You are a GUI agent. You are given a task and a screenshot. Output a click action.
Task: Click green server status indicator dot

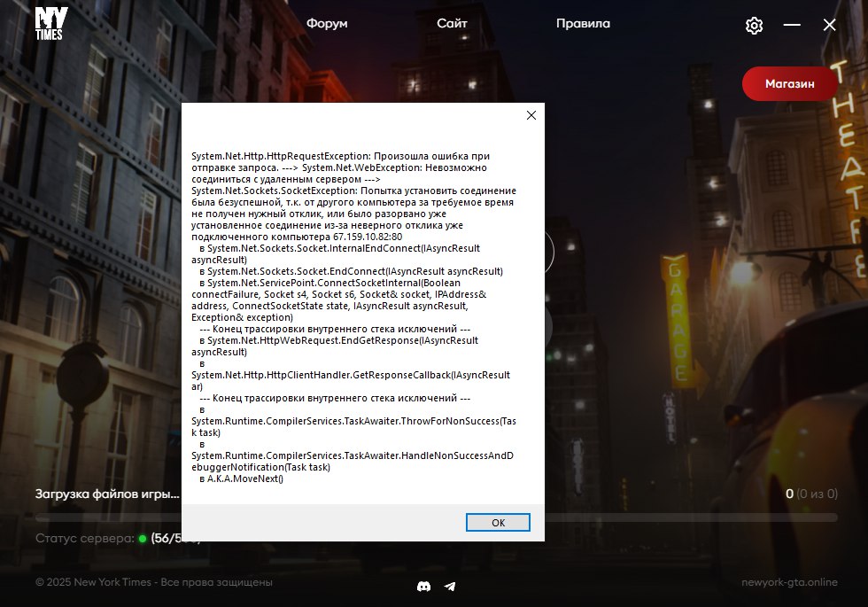[x=143, y=539]
